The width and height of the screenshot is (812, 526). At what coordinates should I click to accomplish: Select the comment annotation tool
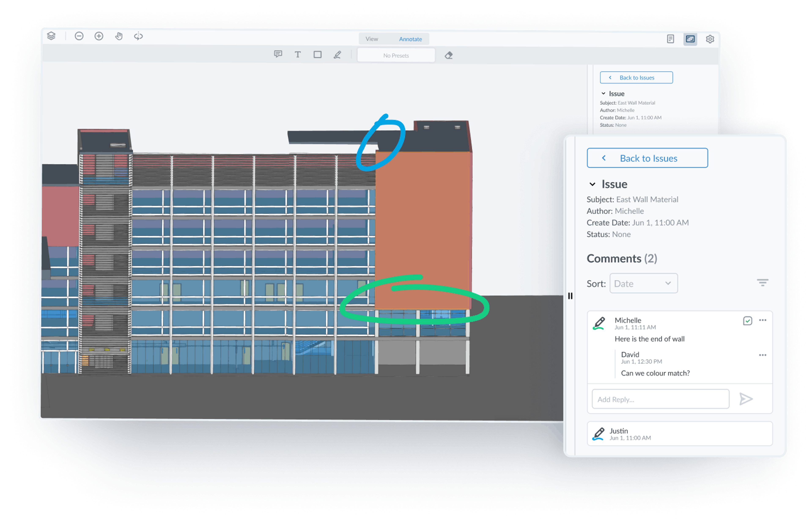(278, 54)
